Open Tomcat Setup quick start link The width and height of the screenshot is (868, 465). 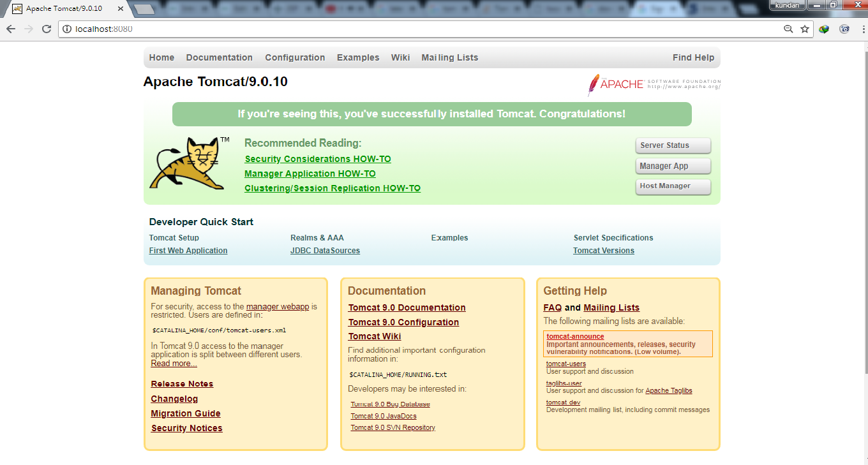click(174, 238)
